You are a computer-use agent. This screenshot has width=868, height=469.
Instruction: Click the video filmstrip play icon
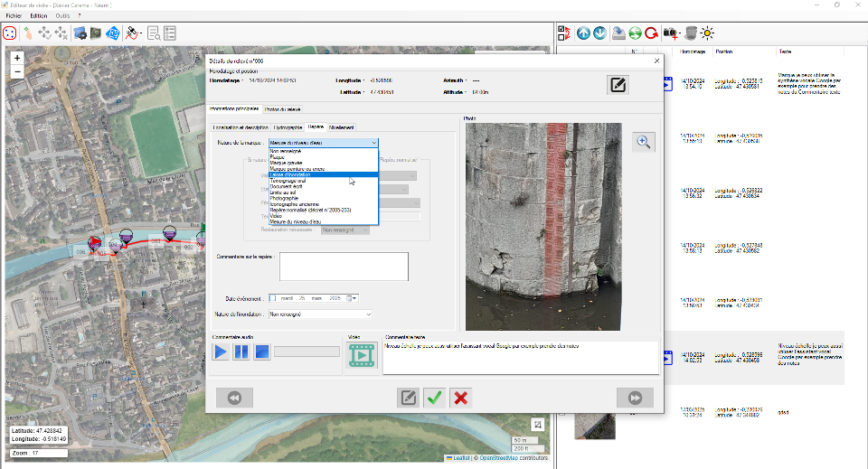(362, 356)
